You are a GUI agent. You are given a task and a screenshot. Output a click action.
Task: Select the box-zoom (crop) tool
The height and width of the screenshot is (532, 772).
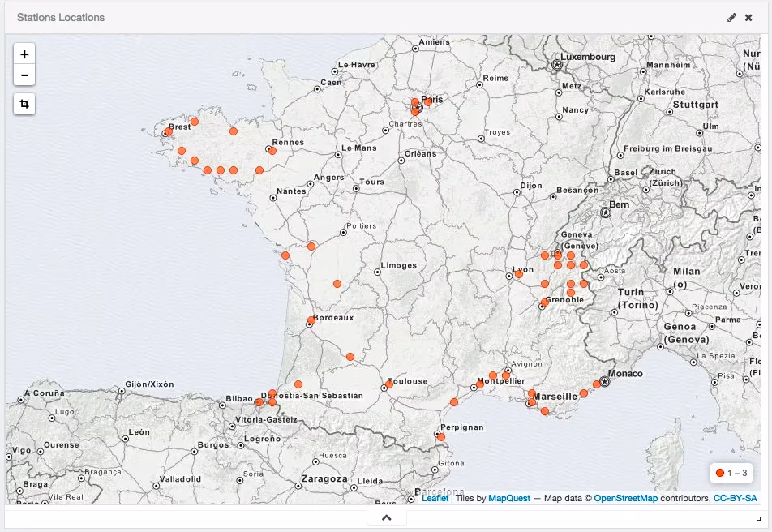pyautogui.click(x=24, y=104)
